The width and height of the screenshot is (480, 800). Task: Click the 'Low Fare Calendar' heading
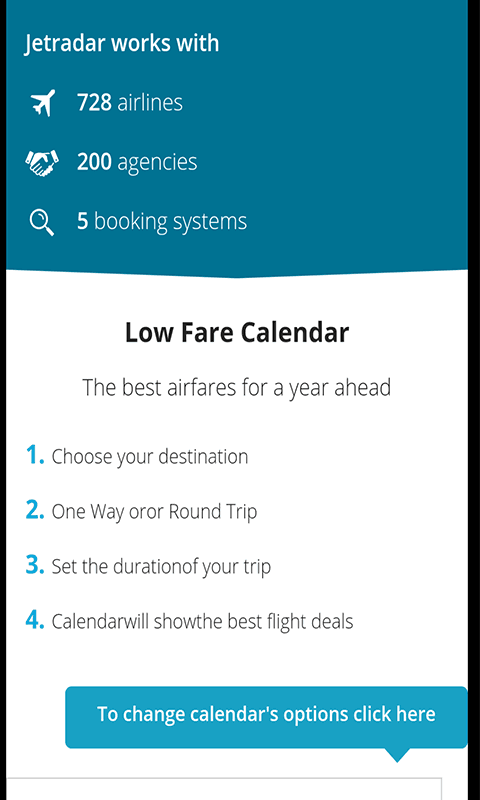click(x=237, y=333)
